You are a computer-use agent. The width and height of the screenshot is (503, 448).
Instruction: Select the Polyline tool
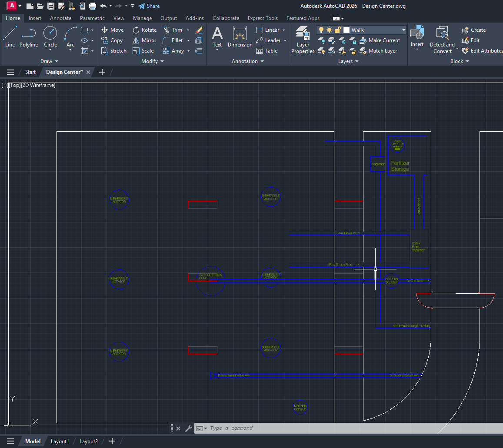click(x=29, y=37)
